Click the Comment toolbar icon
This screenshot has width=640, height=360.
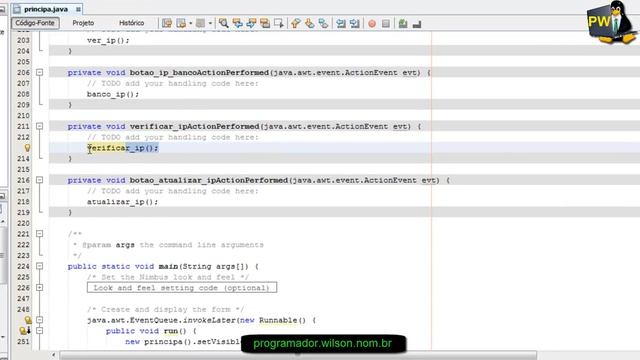click(417, 24)
